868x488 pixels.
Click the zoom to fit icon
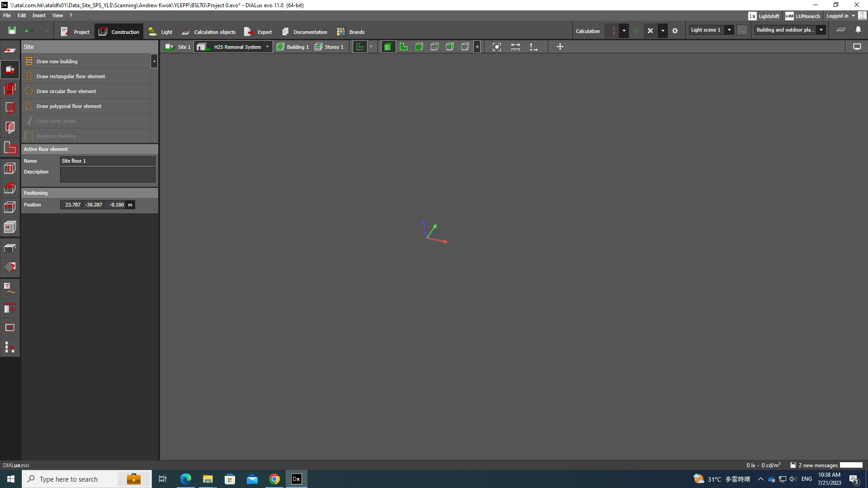tap(496, 47)
